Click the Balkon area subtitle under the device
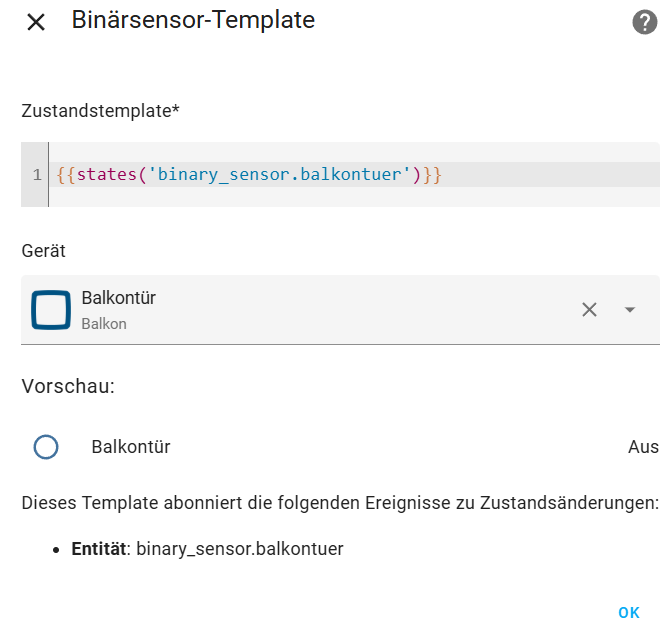The image size is (672, 630). (104, 324)
